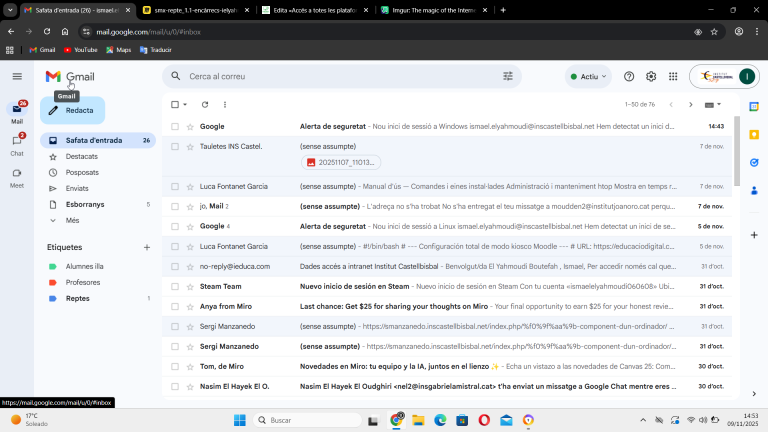Create a new label with the plus icon
Viewport: 768px width, 432px height.
pyautogui.click(x=147, y=246)
